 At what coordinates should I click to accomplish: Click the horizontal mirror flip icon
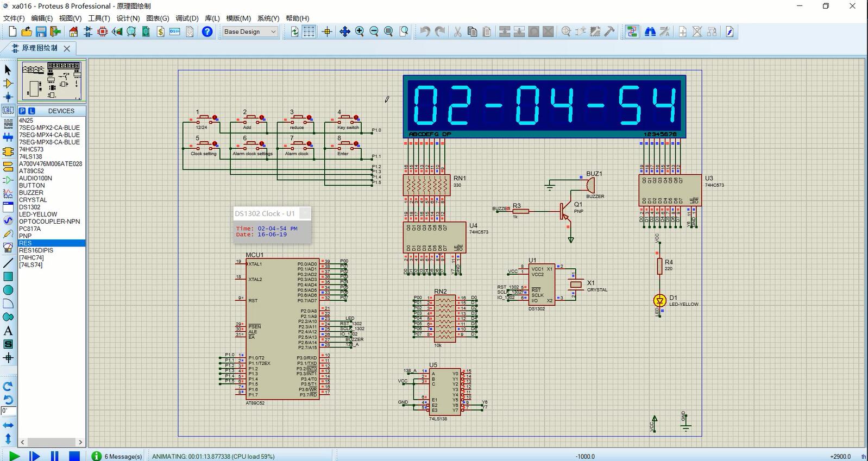tap(8, 425)
